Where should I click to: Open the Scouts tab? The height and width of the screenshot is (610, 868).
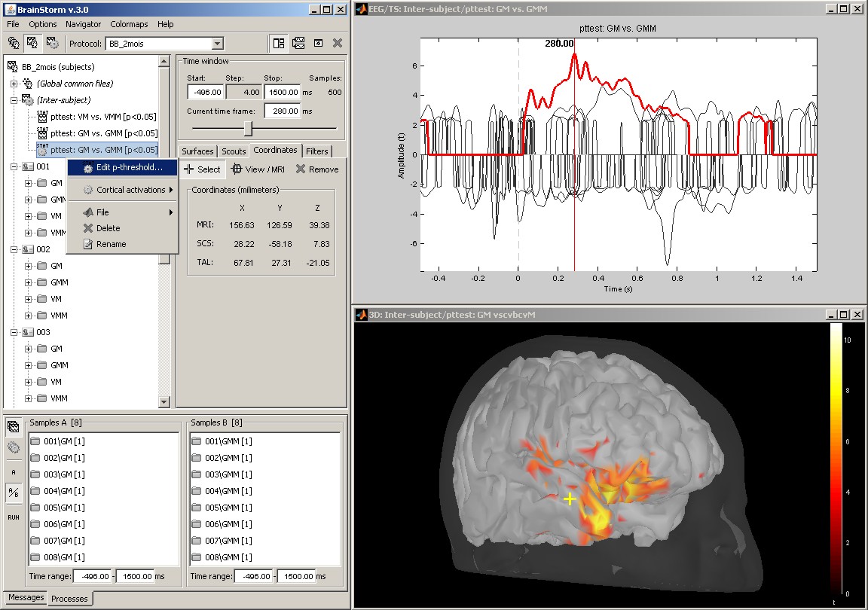234,151
